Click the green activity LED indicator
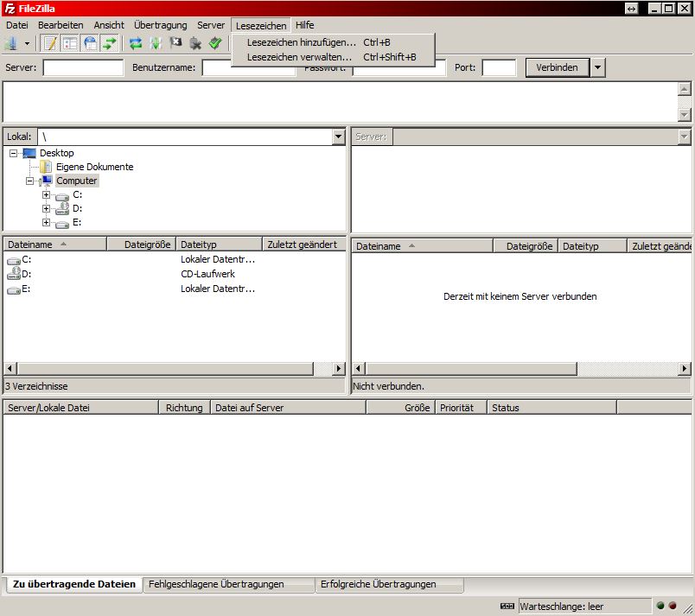Image resolution: width=695 pixels, height=616 pixels. click(660, 606)
